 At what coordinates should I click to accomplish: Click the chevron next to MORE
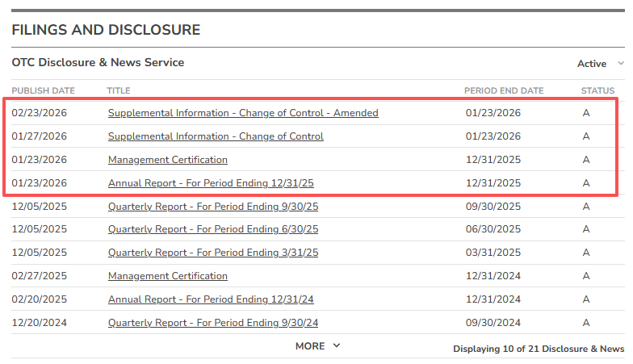(337, 346)
